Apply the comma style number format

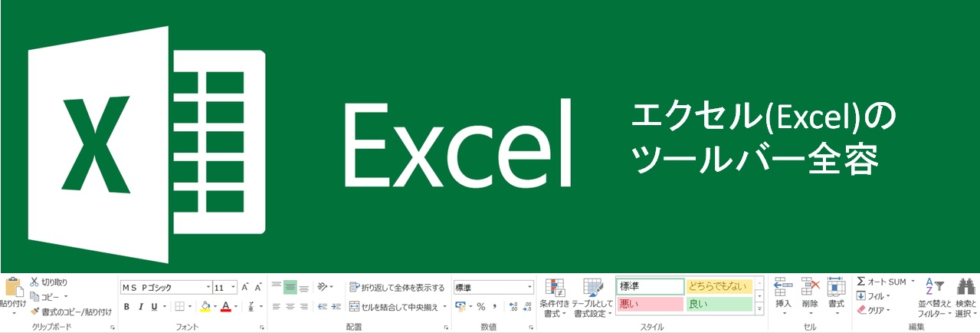click(495, 306)
